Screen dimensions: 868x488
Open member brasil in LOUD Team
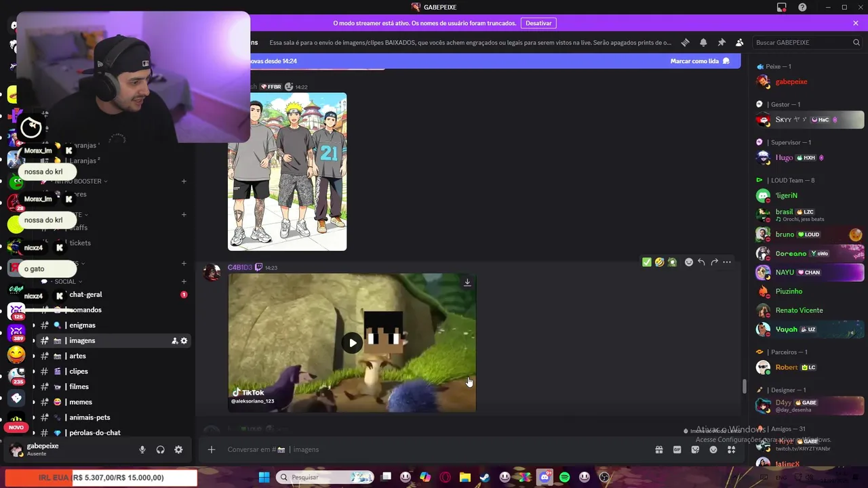[x=810, y=215]
